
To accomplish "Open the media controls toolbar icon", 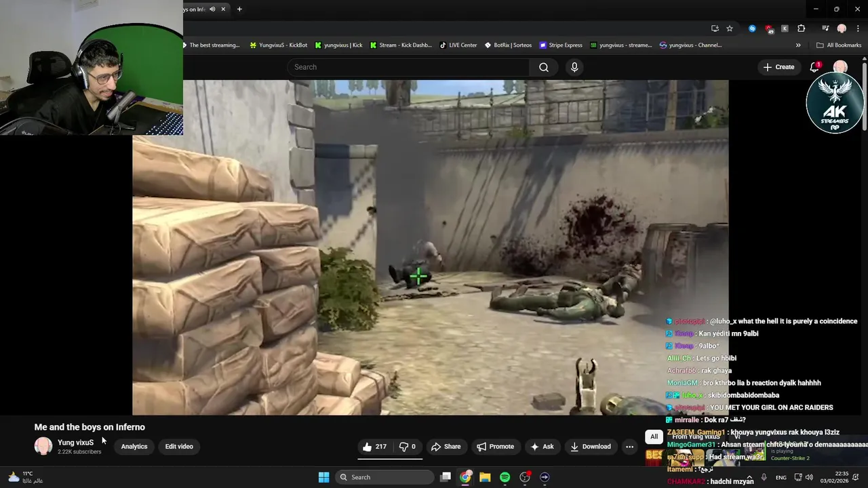I will (x=825, y=28).
